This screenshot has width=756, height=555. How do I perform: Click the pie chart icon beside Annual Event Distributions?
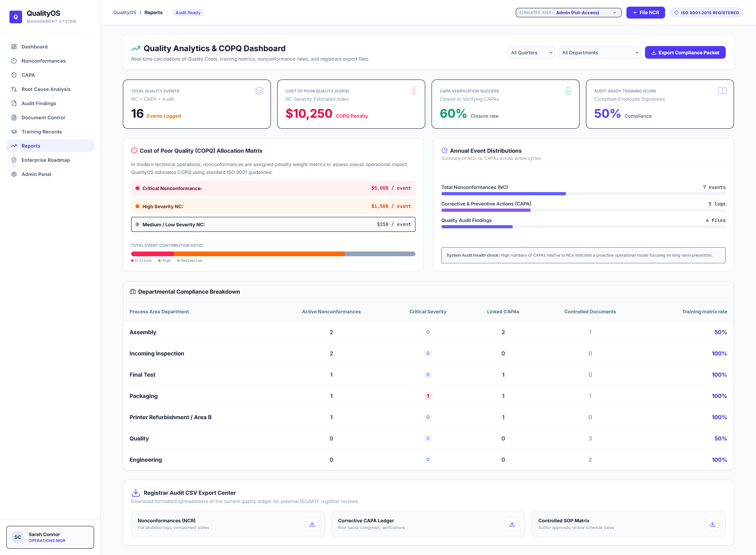pyautogui.click(x=445, y=150)
